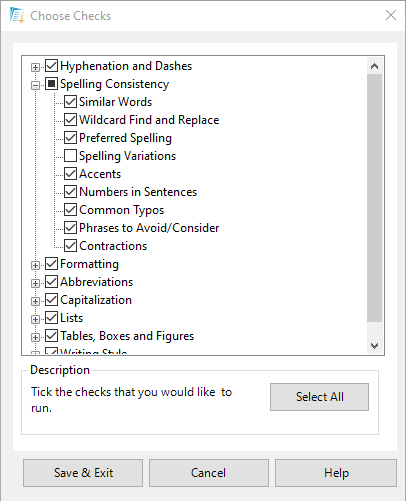
Task: Click the Choose Checks title bar icon
Action: coord(17,15)
